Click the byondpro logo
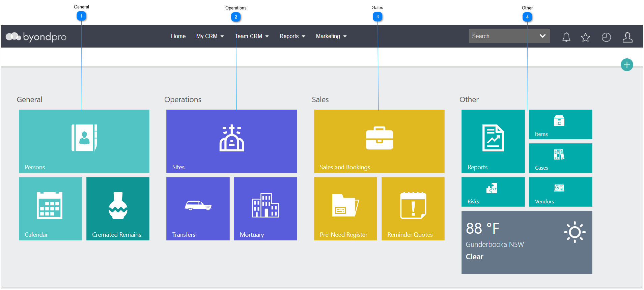The height and width of the screenshot is (290, 644). pyautogui.click(x=36, y=37)
